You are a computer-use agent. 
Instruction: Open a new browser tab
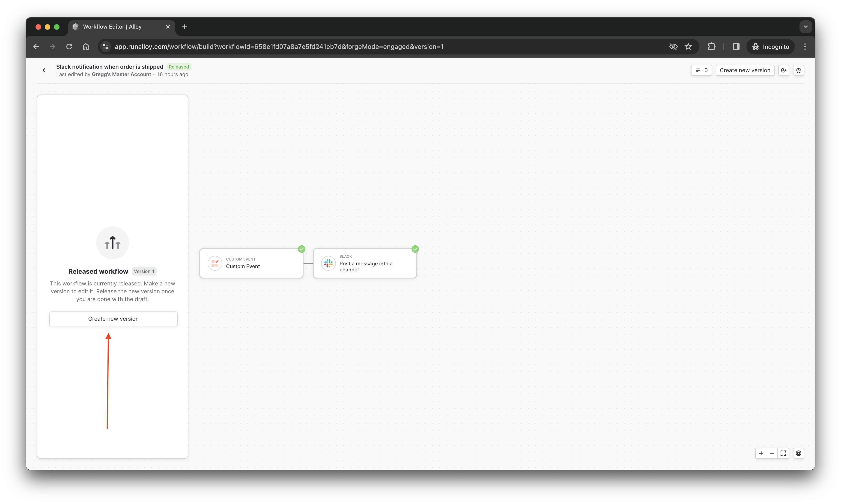[185, 27]
